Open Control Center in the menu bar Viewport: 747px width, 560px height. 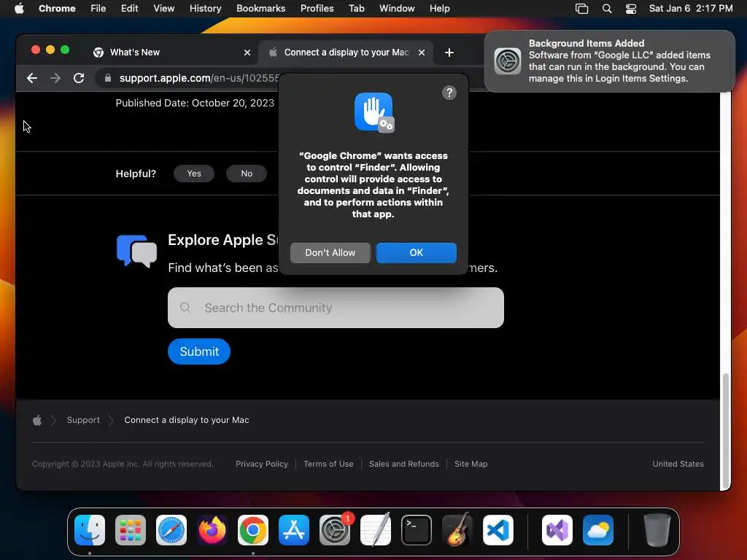coord(631,9)
